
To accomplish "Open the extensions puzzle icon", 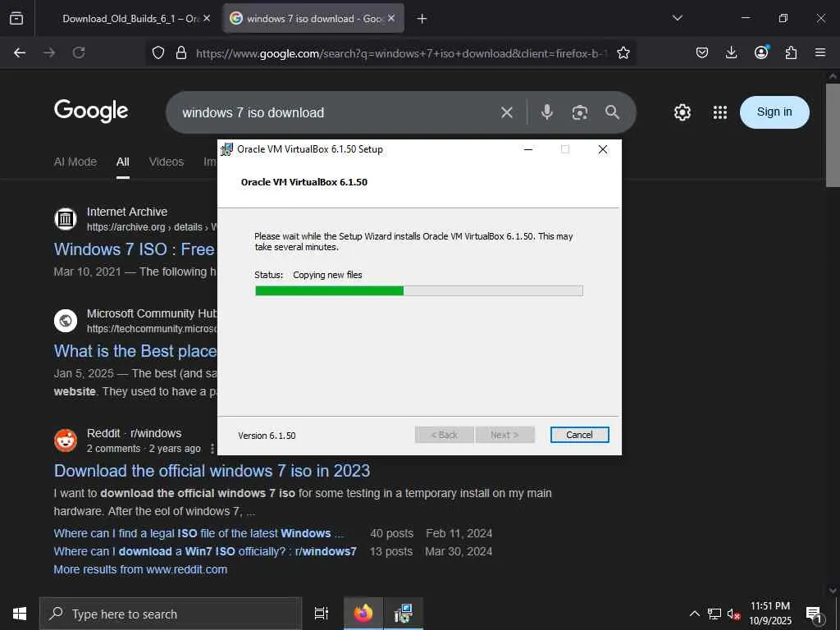I will tap(791, 52).
